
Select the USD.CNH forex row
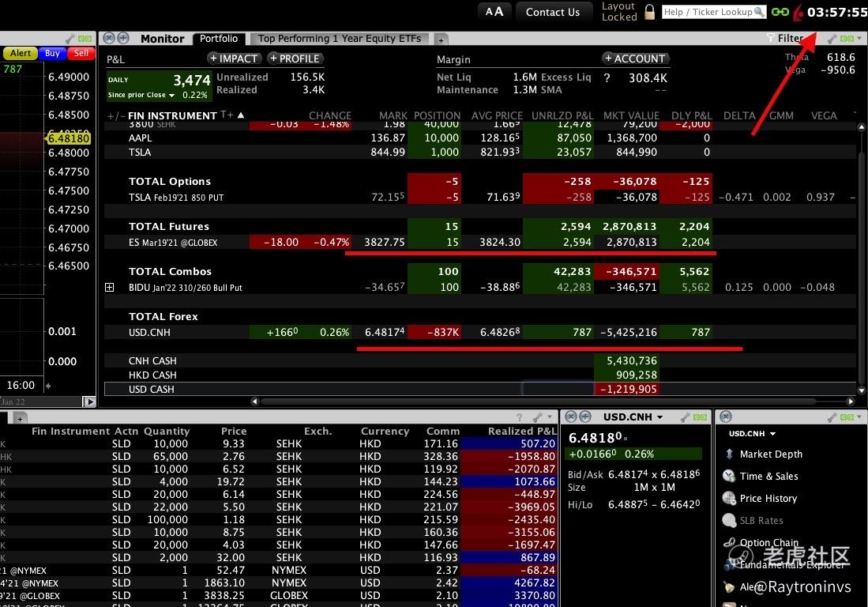tap(480, 332)
